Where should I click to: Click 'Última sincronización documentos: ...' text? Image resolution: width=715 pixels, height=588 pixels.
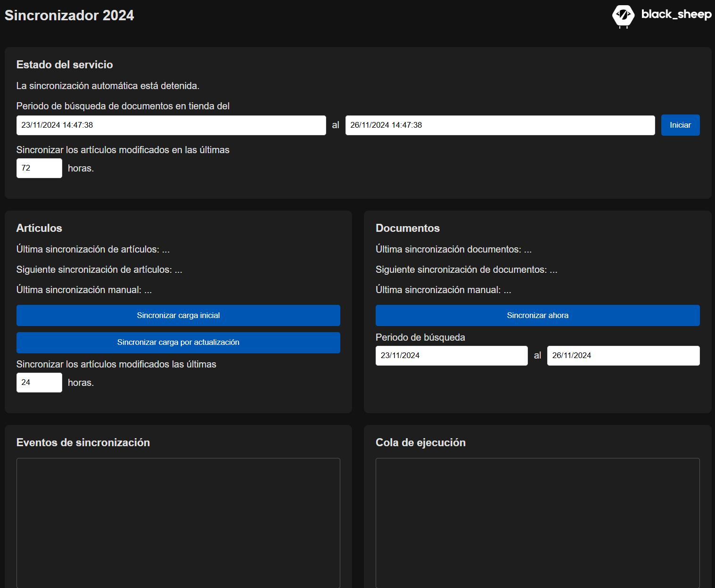(x=453, y=249)
